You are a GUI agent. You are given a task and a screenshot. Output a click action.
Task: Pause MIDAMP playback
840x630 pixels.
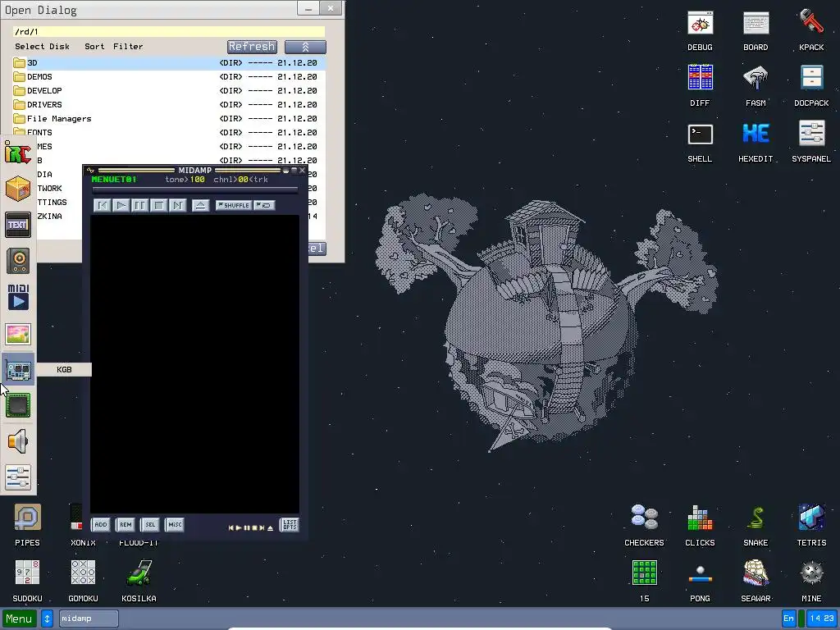coord(139,205)
